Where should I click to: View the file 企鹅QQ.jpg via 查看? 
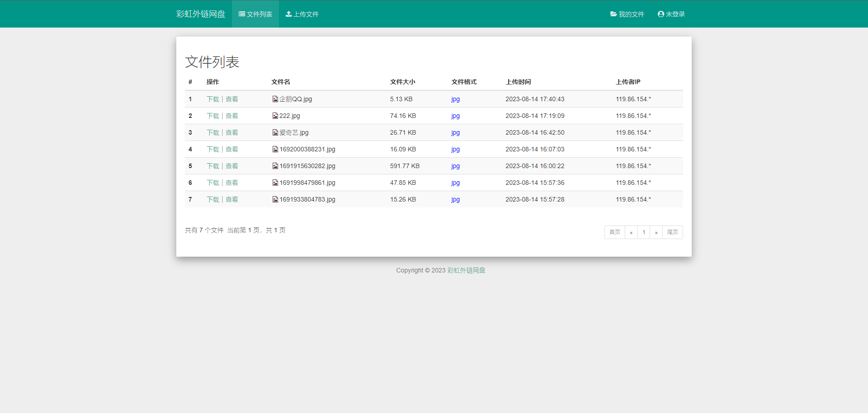pyautogui.click(x=232, y=99)
